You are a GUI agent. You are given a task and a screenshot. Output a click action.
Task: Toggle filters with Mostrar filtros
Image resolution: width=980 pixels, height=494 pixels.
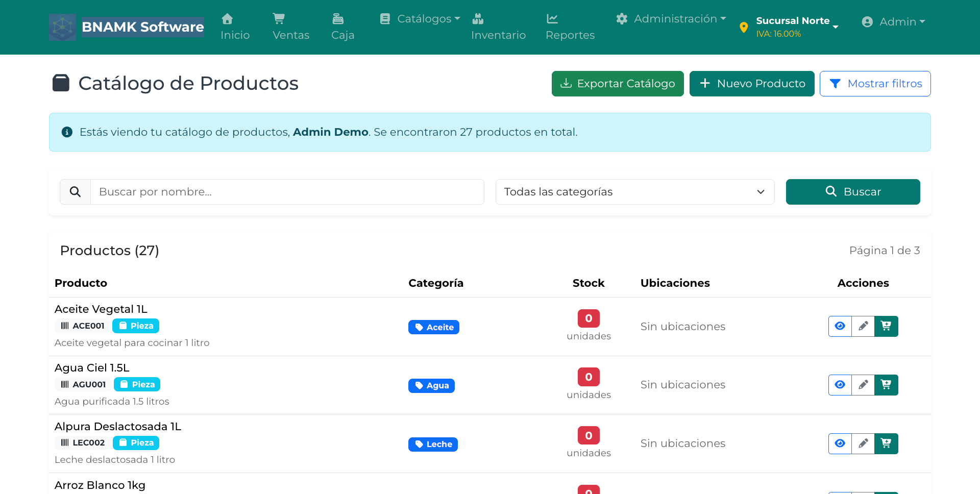875,84
